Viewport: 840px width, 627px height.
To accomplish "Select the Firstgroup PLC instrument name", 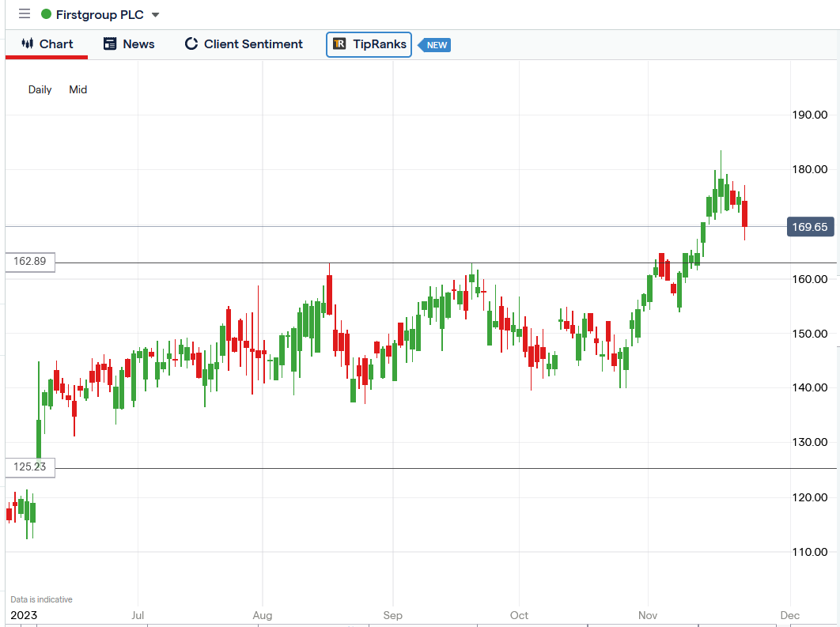I will (100, 14).
